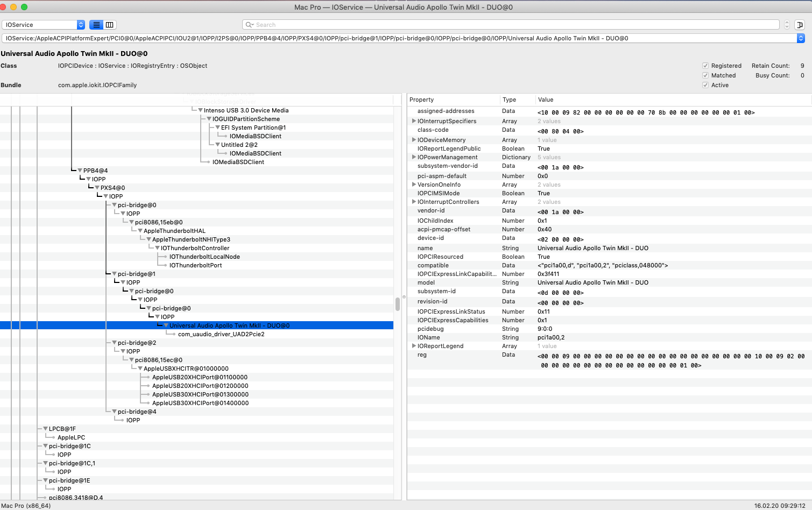
Task: Collapse the PXS4@0 tree node
Action: click(x=97, y=188)
